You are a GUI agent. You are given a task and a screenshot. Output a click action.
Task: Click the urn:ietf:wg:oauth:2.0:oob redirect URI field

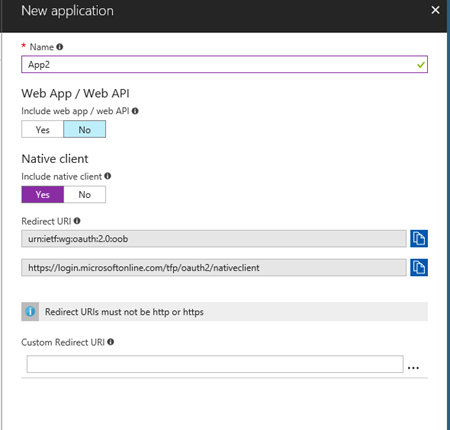[x=214, y=238]
